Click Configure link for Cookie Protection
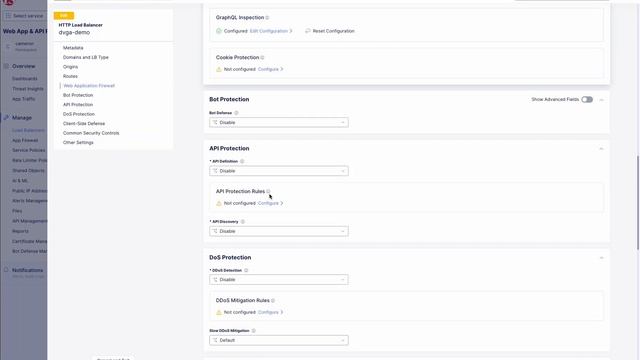 pyautogui.click(x=271, y=69)
